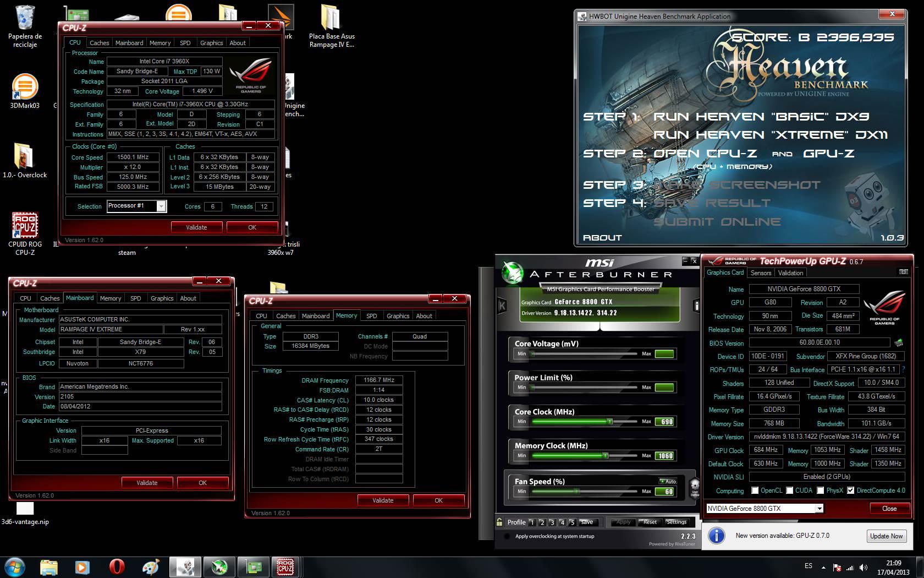Uncheck DirectCompute 4.0 in GPU-Z

pyautogui.click(x=851, y=490)
